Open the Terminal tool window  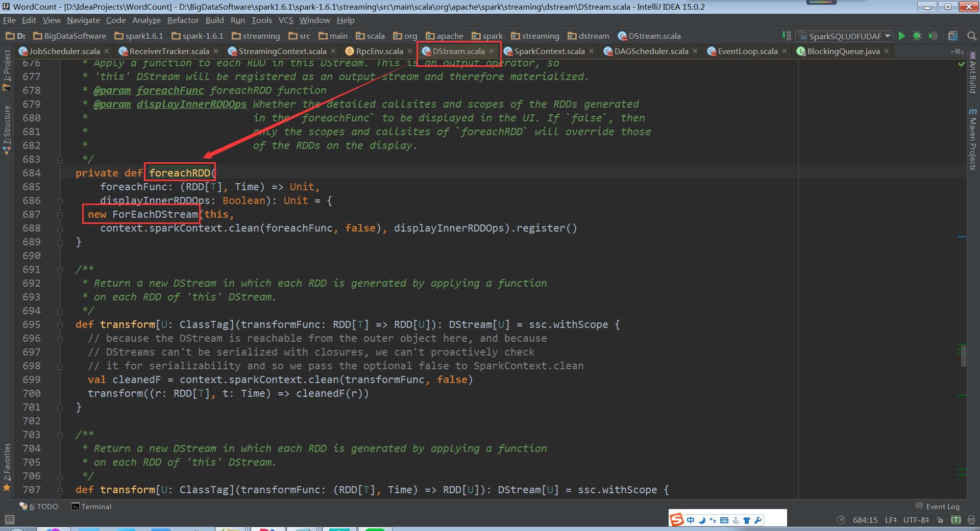pyautogui.click(x=92, y=507)
